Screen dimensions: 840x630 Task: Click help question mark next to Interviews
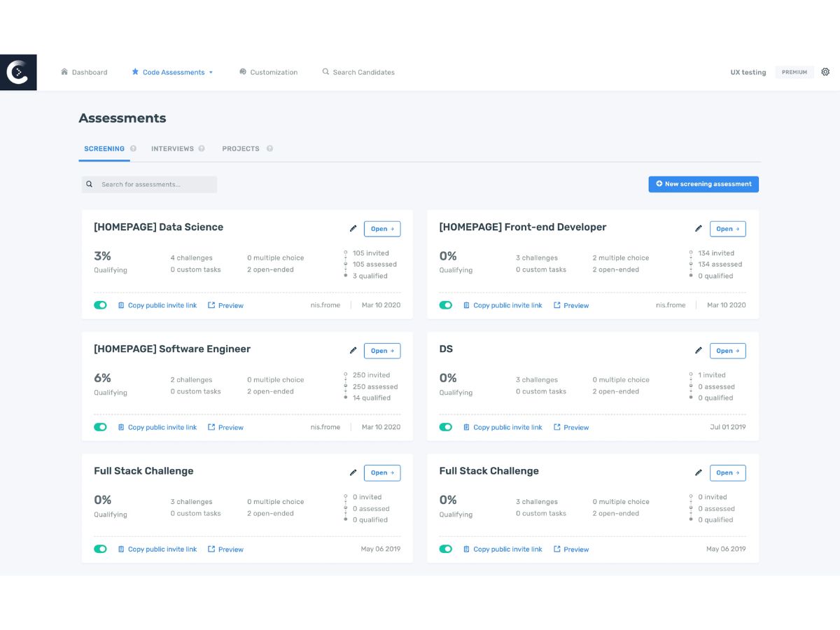pyautogui.click(x=202, y=148)
